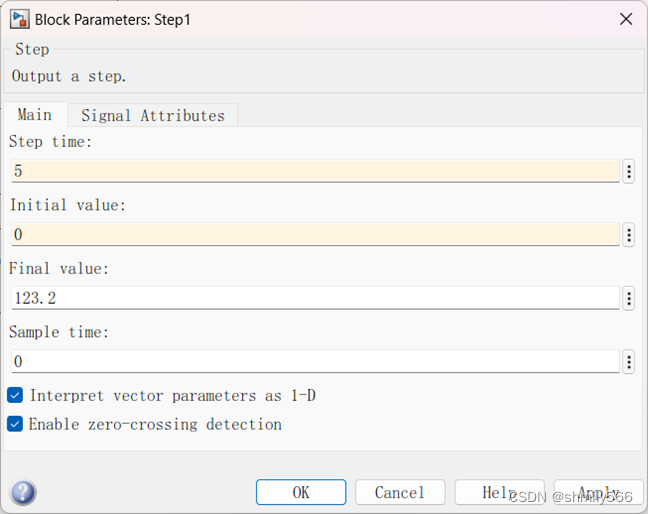Open the Final value options menu
This screenshot has width=648, height=514.
(x=629, y=298)
